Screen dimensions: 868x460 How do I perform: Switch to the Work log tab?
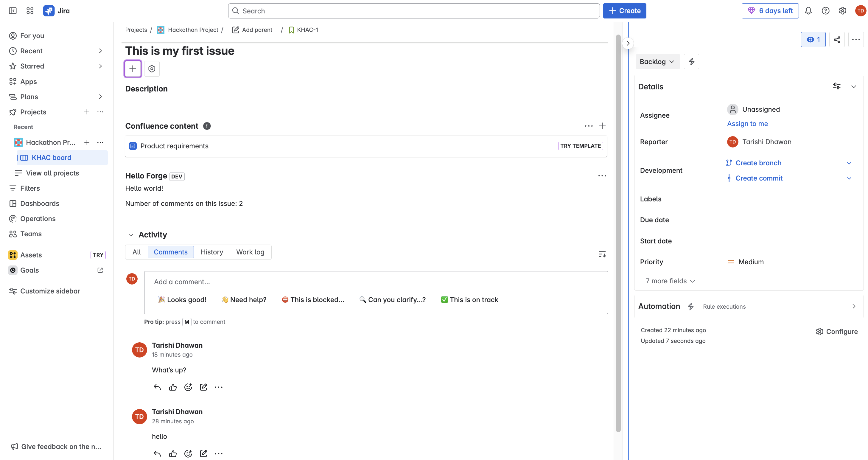[x=250, y=252]
